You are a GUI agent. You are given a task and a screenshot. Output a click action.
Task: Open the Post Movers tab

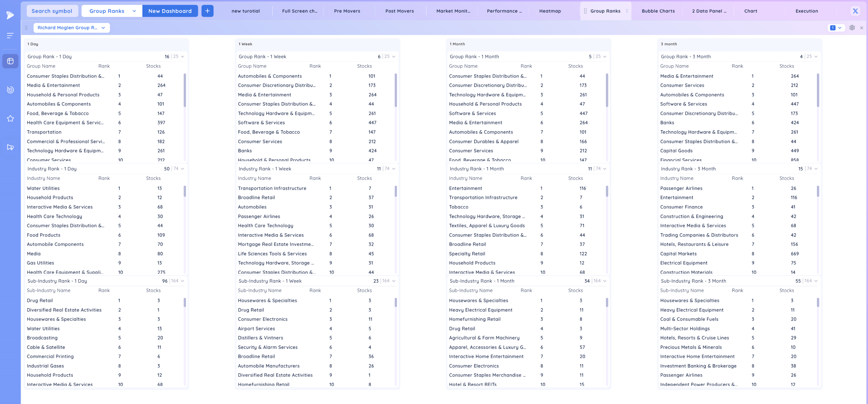(x=400, y=11)
